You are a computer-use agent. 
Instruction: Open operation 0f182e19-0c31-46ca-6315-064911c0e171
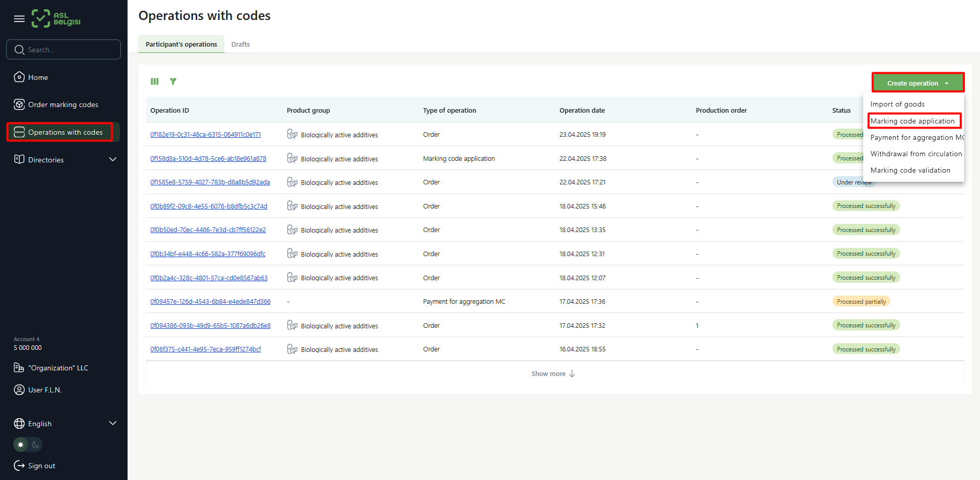click(x=205, y=135)
